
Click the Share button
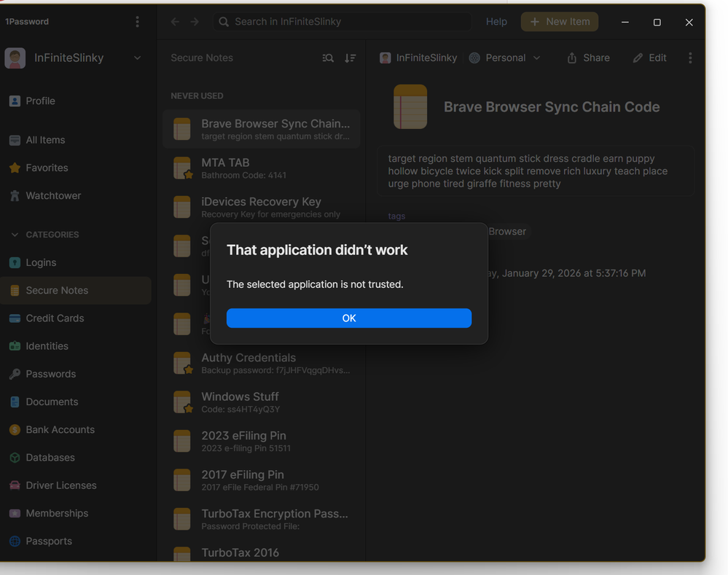click(x=588, y=58)
